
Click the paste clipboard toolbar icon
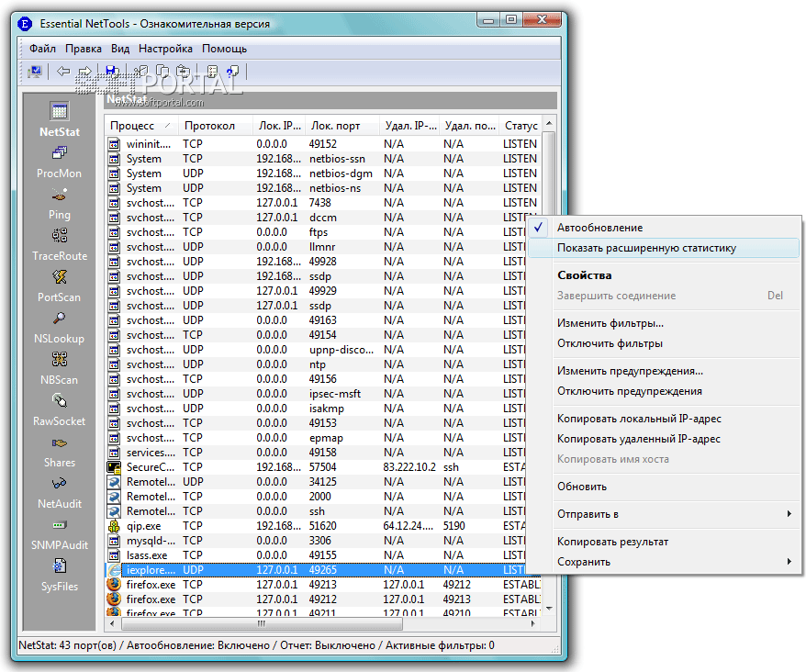tap(184, 72)
